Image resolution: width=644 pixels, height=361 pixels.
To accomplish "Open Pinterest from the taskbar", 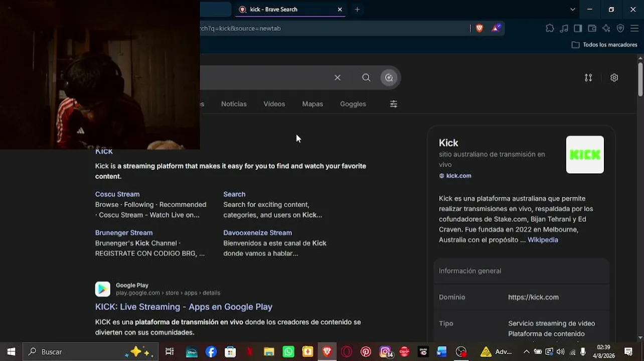I will tap(366, 352).
